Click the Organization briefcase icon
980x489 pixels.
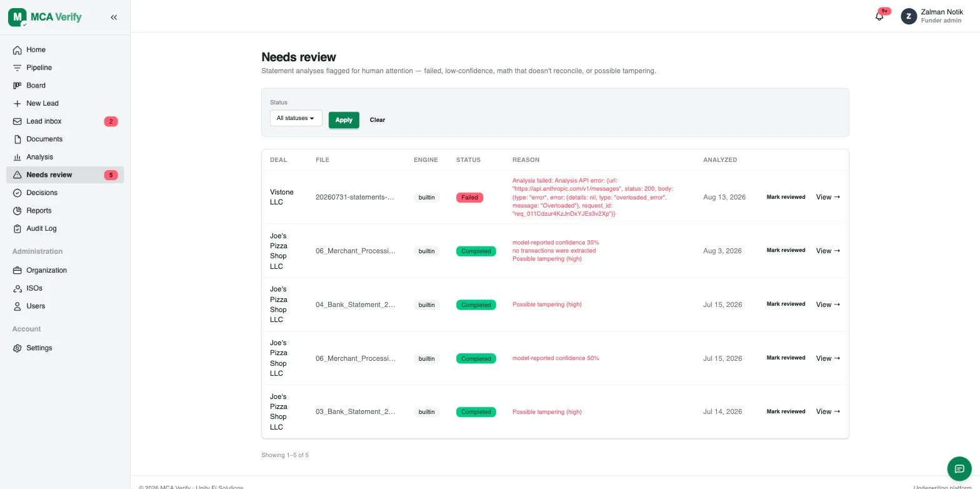[17, 270]
